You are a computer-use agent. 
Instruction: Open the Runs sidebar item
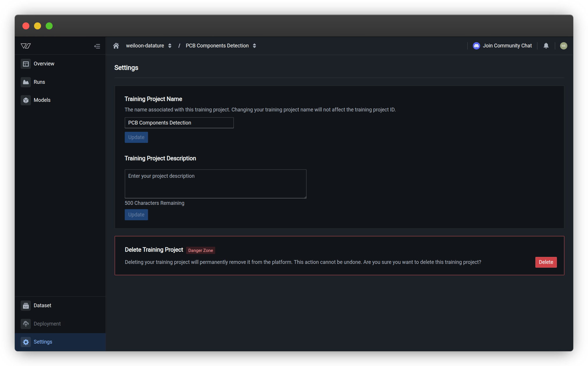[39, 82]
